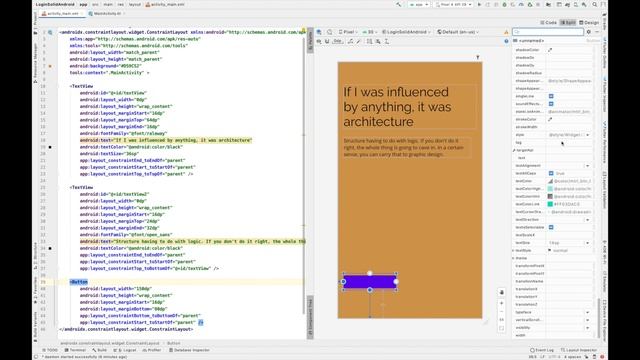Open the Pixel device preview dropdown

tap(348, 32)
